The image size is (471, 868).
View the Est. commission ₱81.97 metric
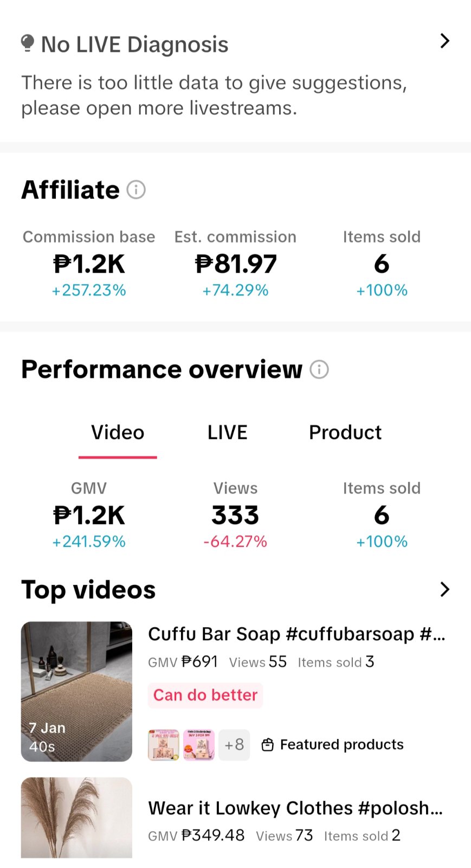pos(235,264)
